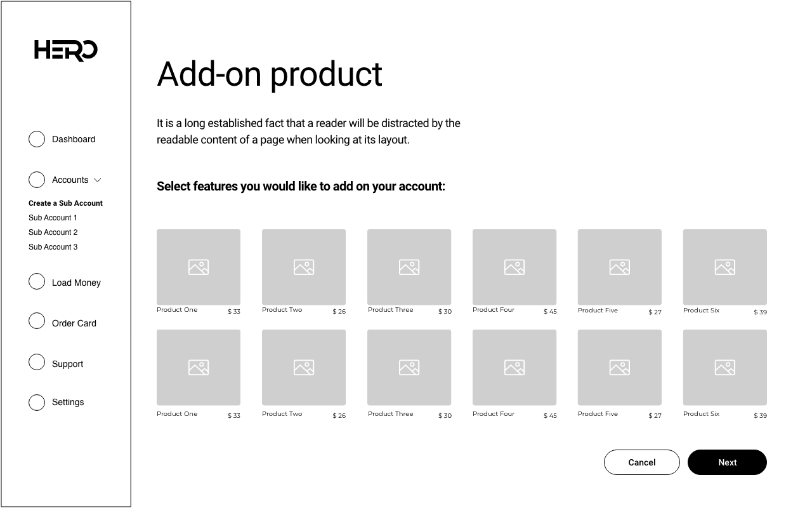Click the Support circle icon
Viewport: 812px width, 508px height.
37,362
